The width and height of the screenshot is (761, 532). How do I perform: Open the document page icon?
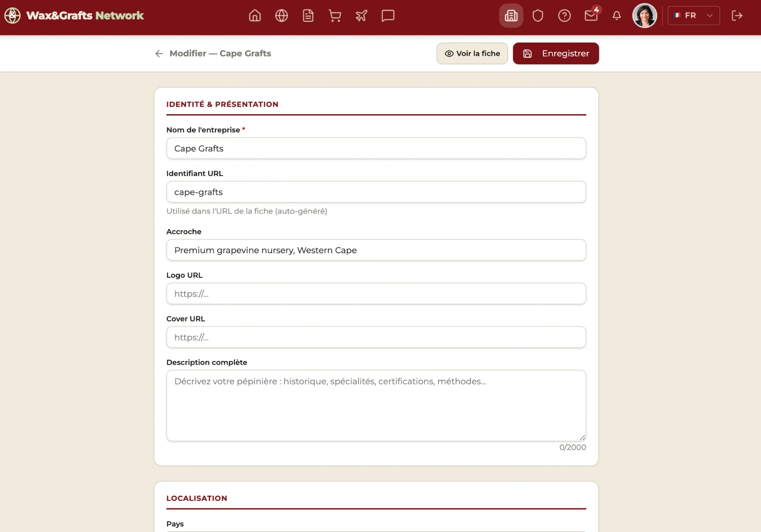pyautogui.click(x=308, y=15)
